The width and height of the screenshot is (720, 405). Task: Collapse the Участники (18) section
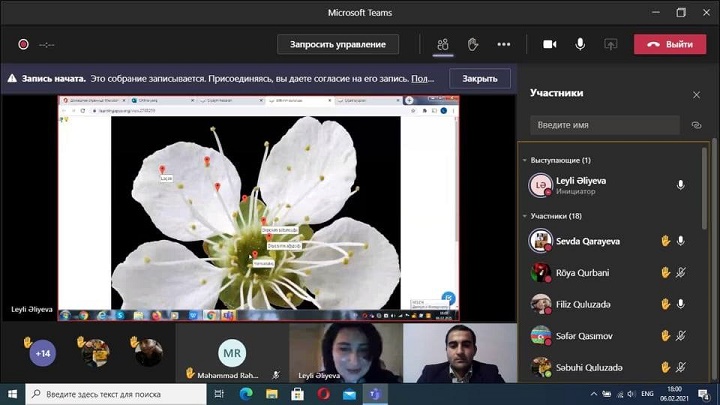(x=524, y=216)
